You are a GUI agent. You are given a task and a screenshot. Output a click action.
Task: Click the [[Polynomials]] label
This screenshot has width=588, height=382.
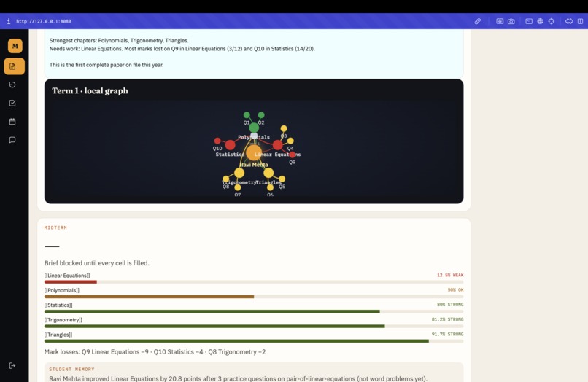(x=62, y=290)
